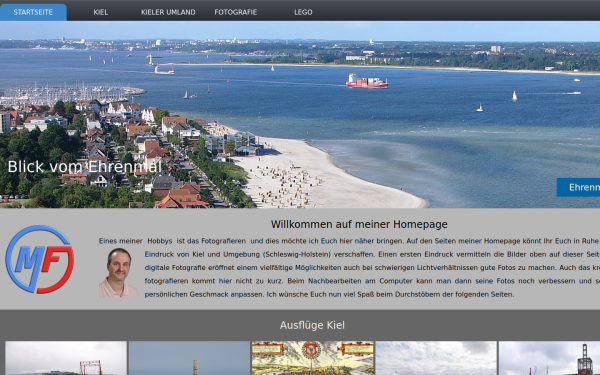Click the MF circular logo
Image resolution: width=600 pixels, height=375 pixels.
pos(39,259)
